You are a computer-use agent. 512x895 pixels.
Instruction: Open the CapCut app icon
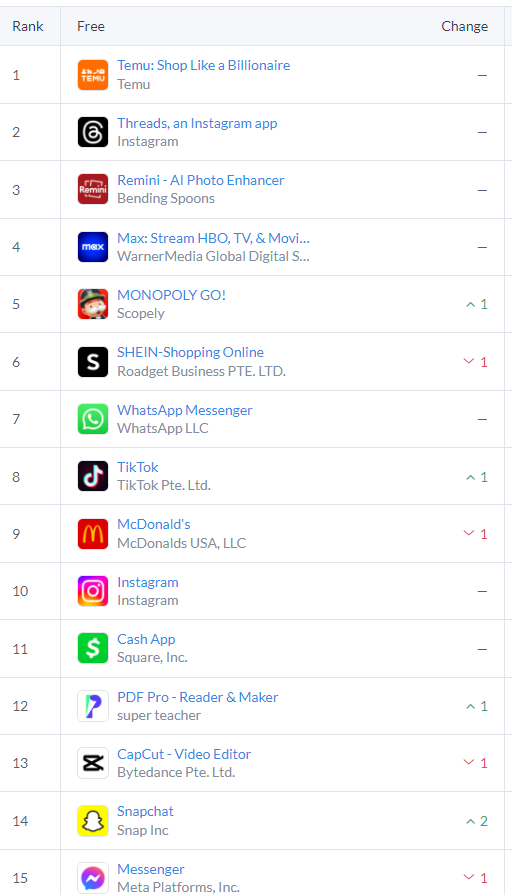click(x=93, y=763)
